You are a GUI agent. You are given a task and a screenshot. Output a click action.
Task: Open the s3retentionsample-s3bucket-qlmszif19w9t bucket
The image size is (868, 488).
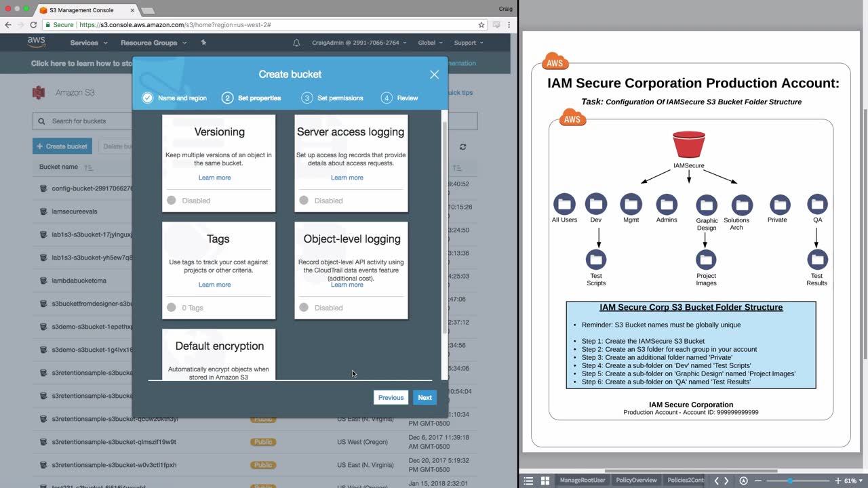[114, 442]
